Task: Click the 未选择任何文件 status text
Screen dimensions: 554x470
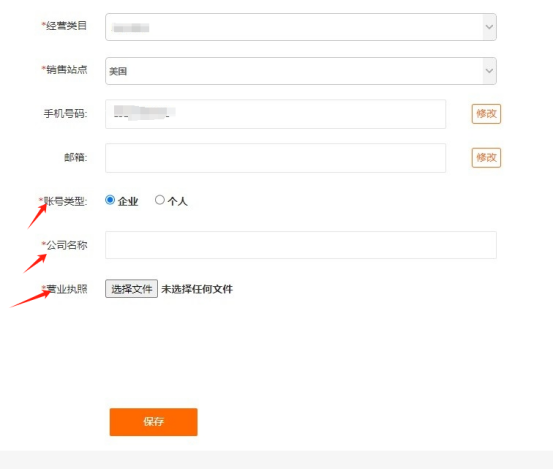Action: click(x=197, y=289)
